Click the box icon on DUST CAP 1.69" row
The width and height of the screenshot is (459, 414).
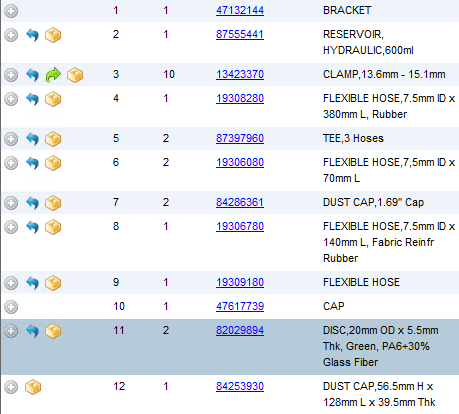53,203
